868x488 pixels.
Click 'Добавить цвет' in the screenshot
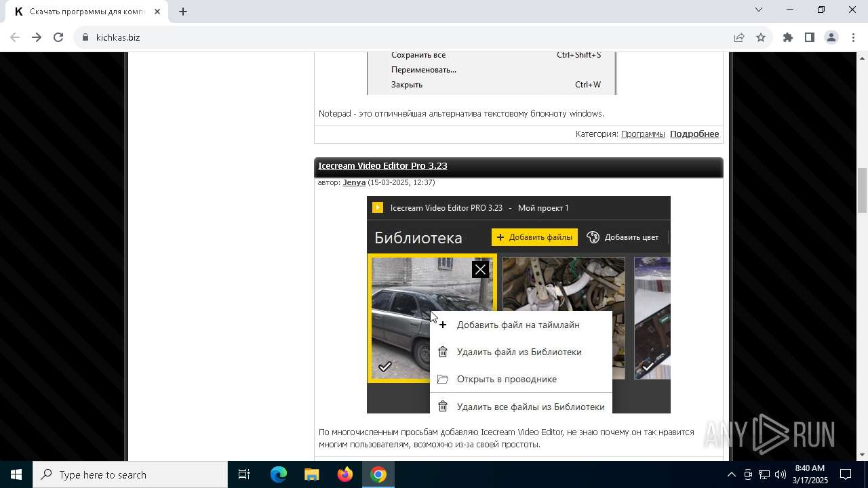pos(623,237)
